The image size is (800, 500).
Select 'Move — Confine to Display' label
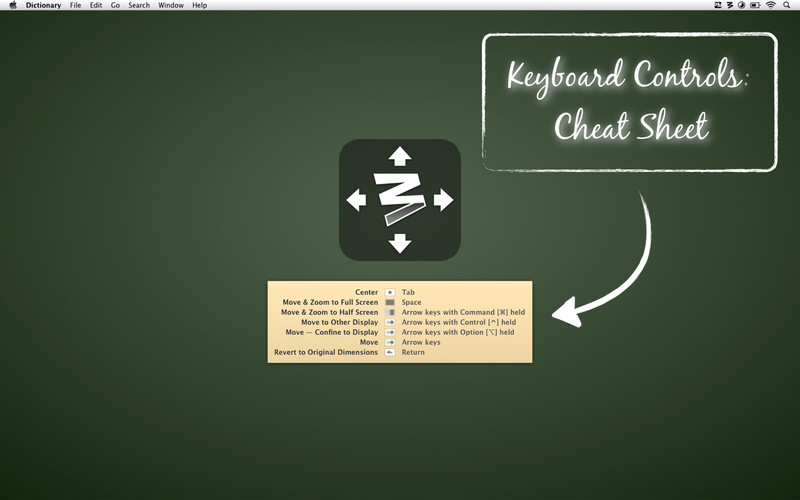point(332,332)
